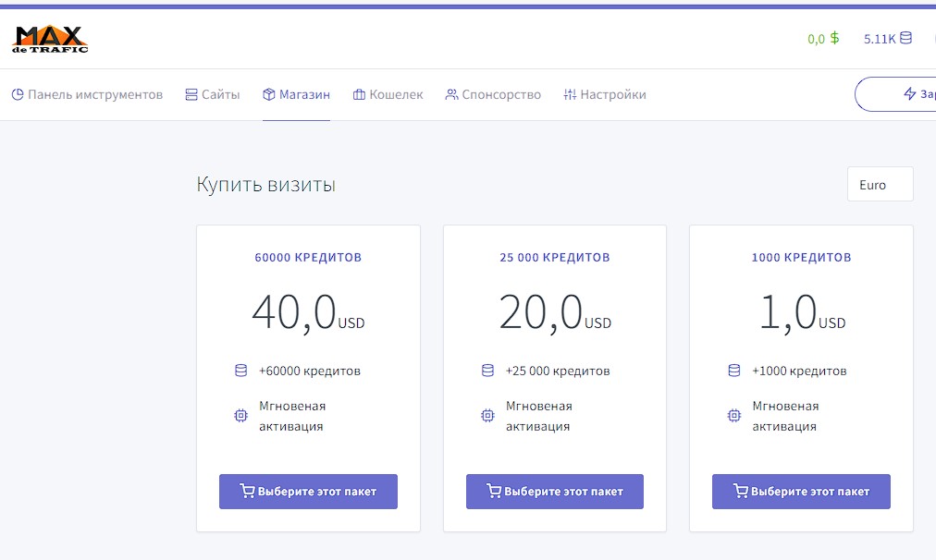The image size is (936, 560).
Task: Open the Euro currency dropdown
Action: click(880, 185)
